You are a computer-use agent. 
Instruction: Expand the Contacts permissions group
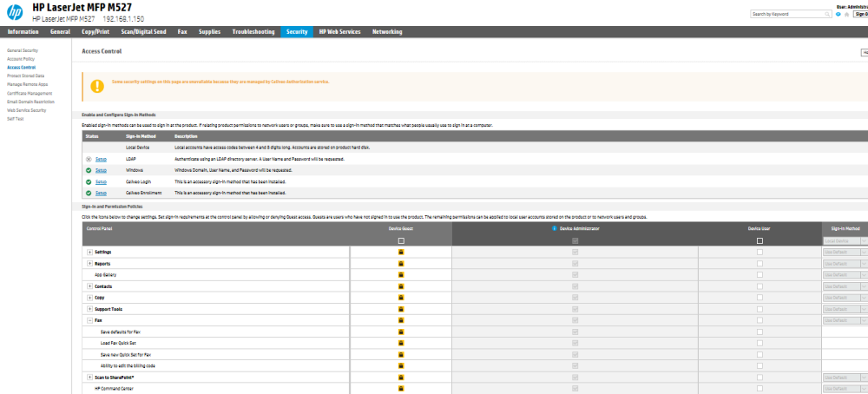pyautogui.click(x=89, y=286)
